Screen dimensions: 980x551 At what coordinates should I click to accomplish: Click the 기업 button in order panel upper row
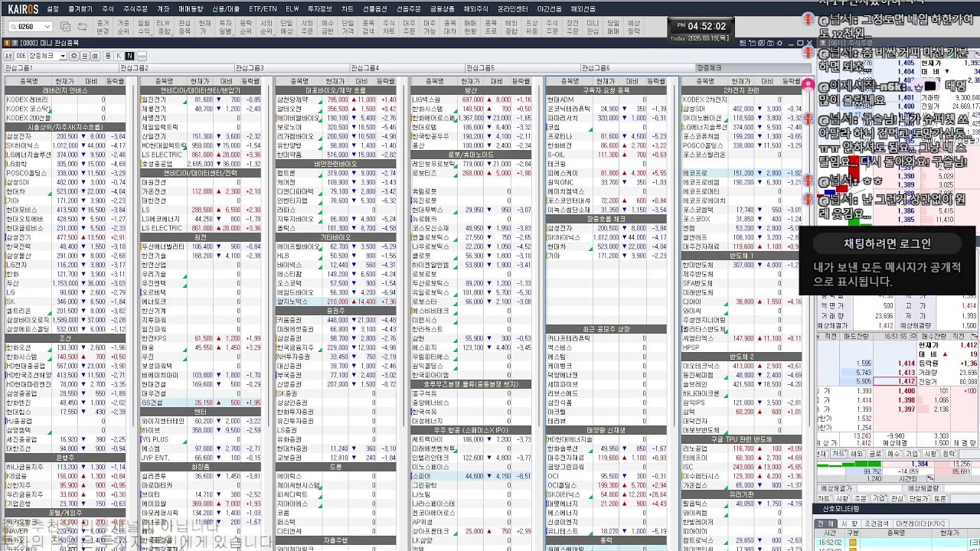[913, 454]
